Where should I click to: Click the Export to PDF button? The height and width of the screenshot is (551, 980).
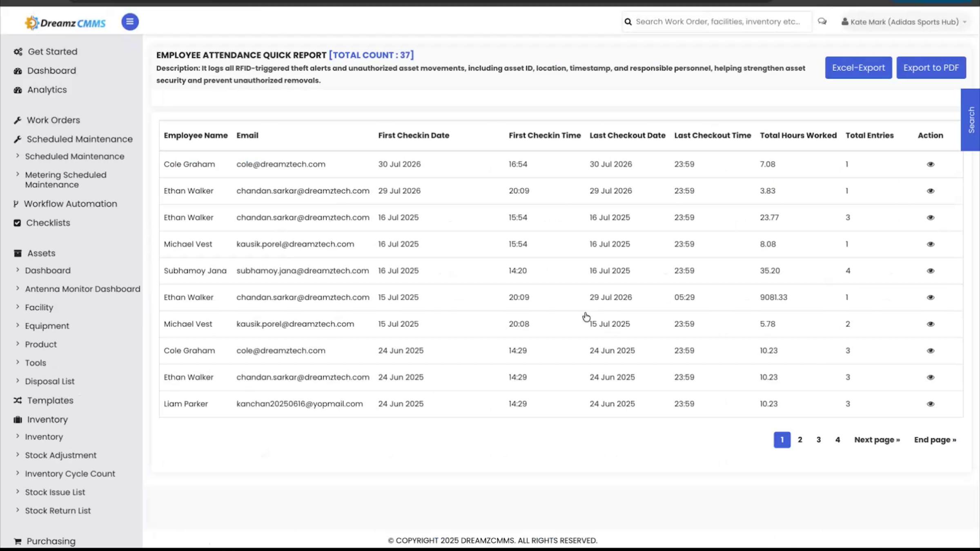tap(931, 68)
